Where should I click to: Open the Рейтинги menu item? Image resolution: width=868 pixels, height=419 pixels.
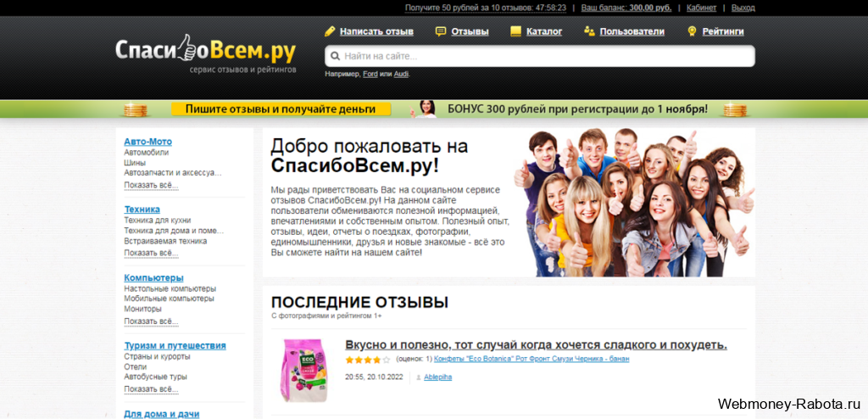pos(722,31)
